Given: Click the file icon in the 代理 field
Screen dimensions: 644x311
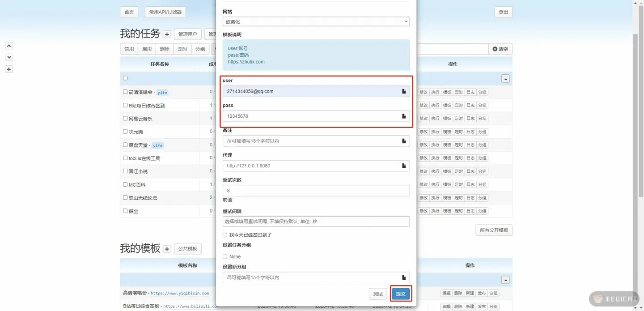Looking at the screenshot, I should tap(403, 166).
